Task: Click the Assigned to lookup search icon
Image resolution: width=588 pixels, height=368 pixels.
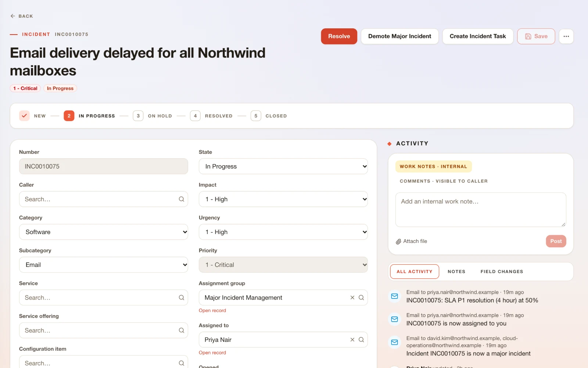Action: [361, 340]
